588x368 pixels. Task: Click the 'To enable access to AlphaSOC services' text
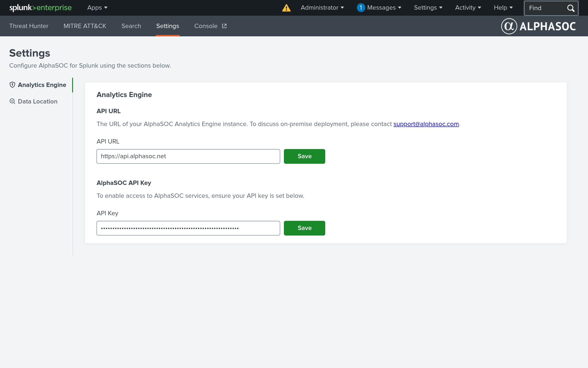pyautogui.click(x=201, y=196)
